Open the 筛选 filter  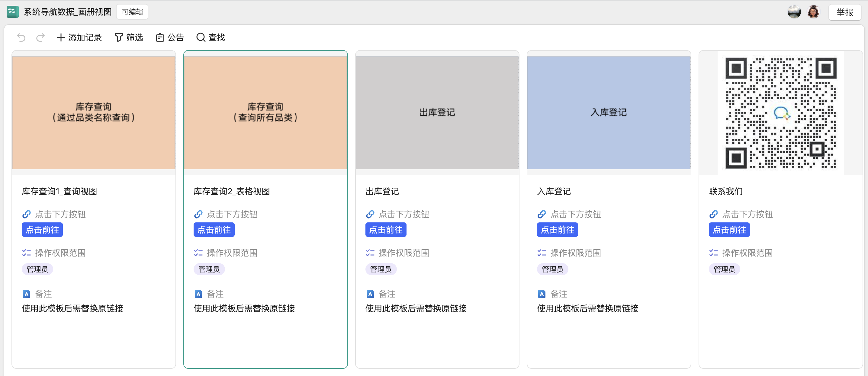(x=129, y=37)
